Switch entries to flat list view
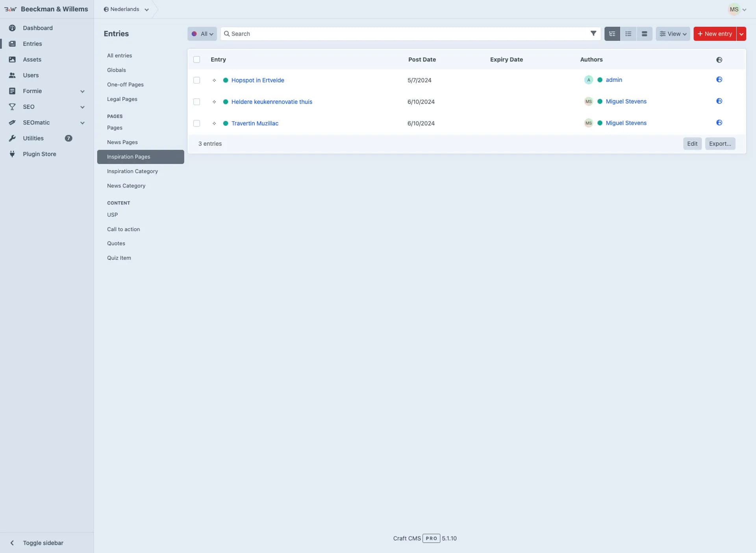Viewport: 756px width, 553px height. [628, 33]
